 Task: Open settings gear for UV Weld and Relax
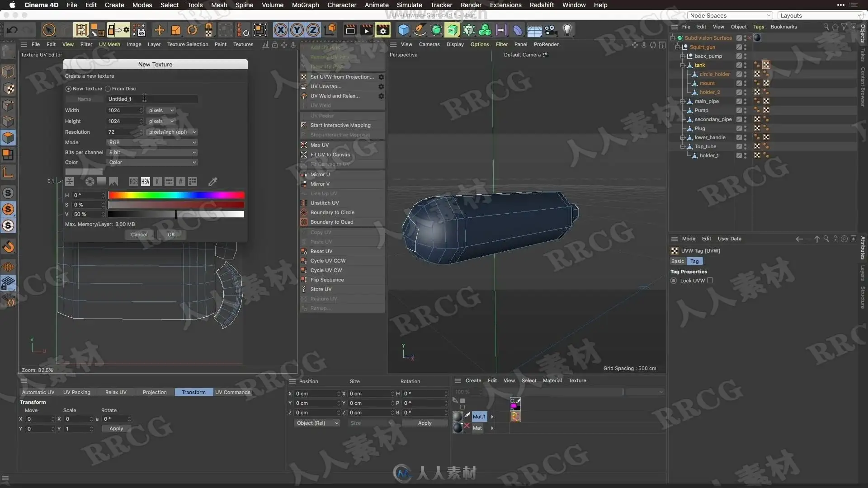(381, 96)
